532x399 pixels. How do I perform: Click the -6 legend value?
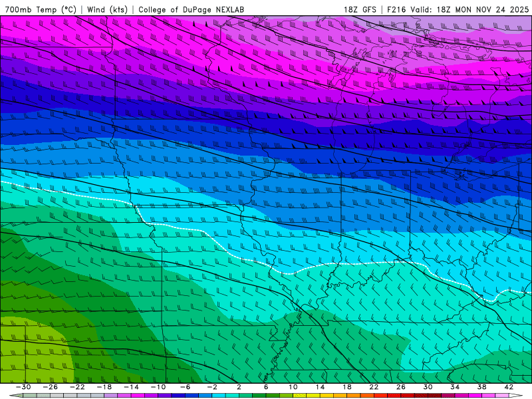(x=186, y=387)
